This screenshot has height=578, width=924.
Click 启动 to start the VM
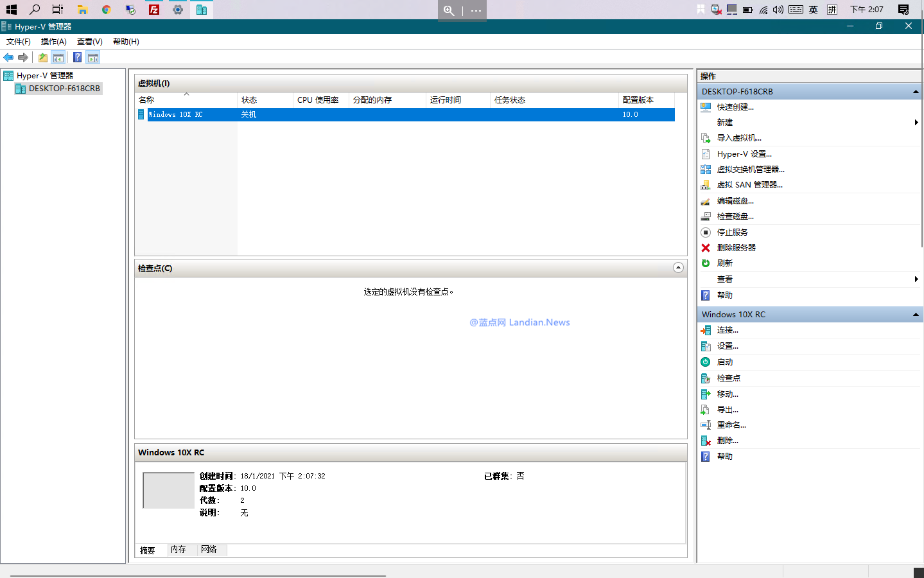pyautogui.click(x=724, y=362)
